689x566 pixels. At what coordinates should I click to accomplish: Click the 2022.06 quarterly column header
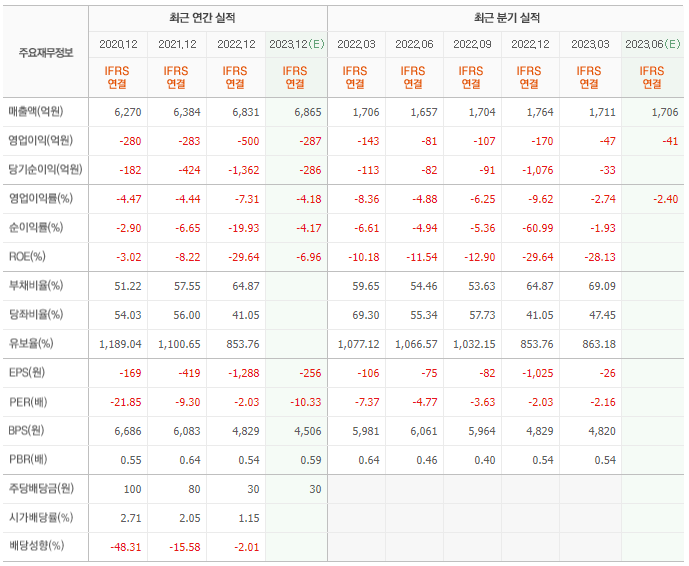414,44
